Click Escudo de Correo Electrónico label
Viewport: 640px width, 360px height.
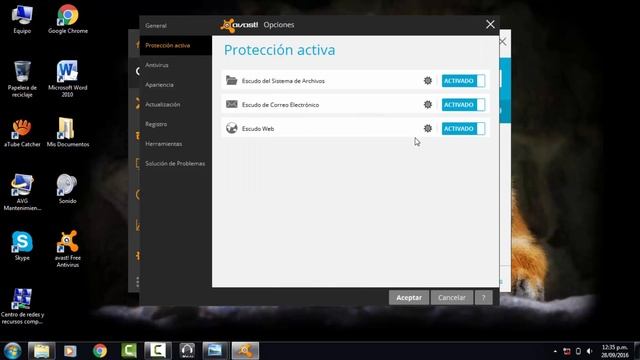click(280, 105)
